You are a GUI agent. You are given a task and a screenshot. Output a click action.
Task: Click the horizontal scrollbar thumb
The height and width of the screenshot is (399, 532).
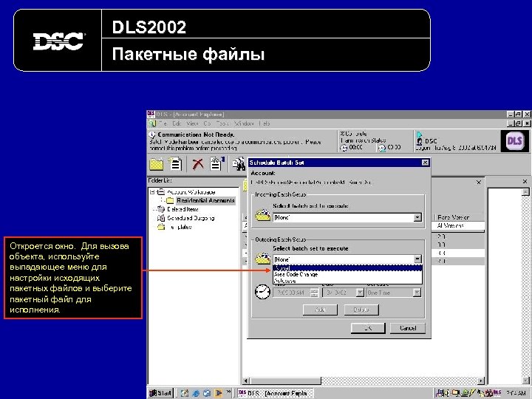(285, 381)
